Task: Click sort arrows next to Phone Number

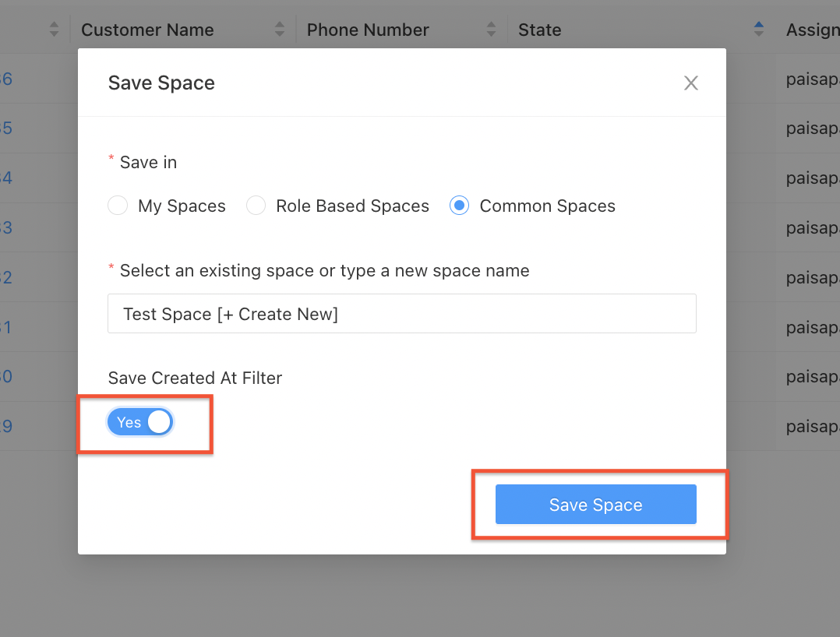Action: coord(491,30)
